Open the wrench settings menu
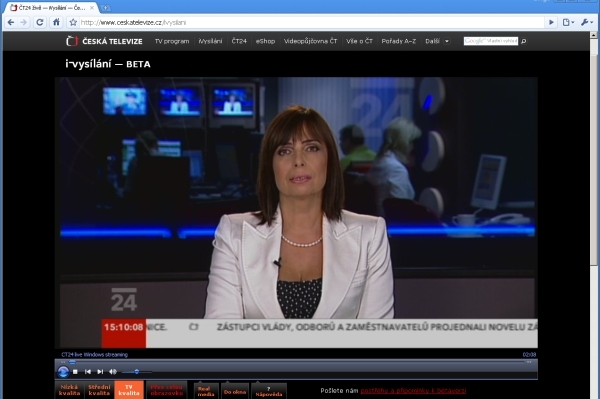 (587, 23)
